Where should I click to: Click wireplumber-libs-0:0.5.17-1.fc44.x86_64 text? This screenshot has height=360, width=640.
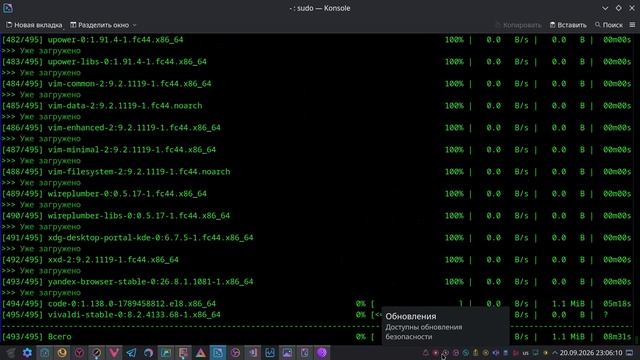139,216
